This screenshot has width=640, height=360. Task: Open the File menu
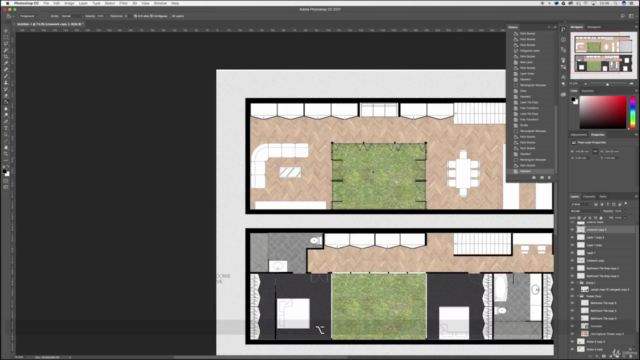tap(46, 3)
